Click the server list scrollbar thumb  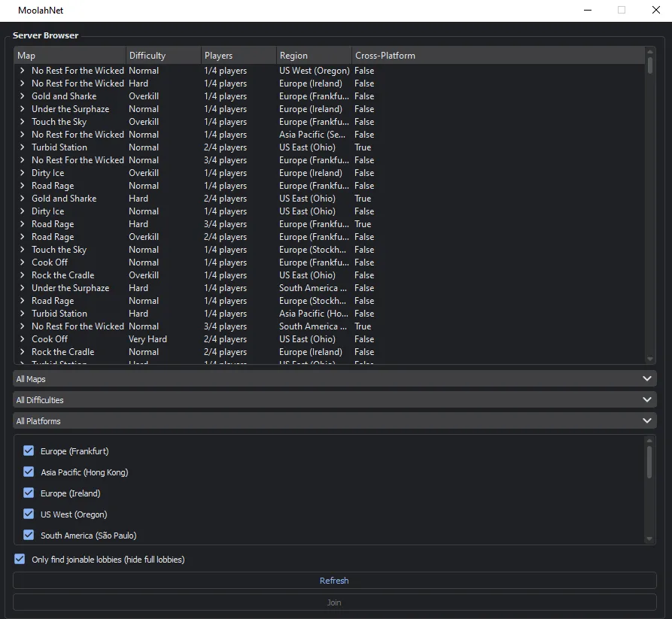(650, 65)
